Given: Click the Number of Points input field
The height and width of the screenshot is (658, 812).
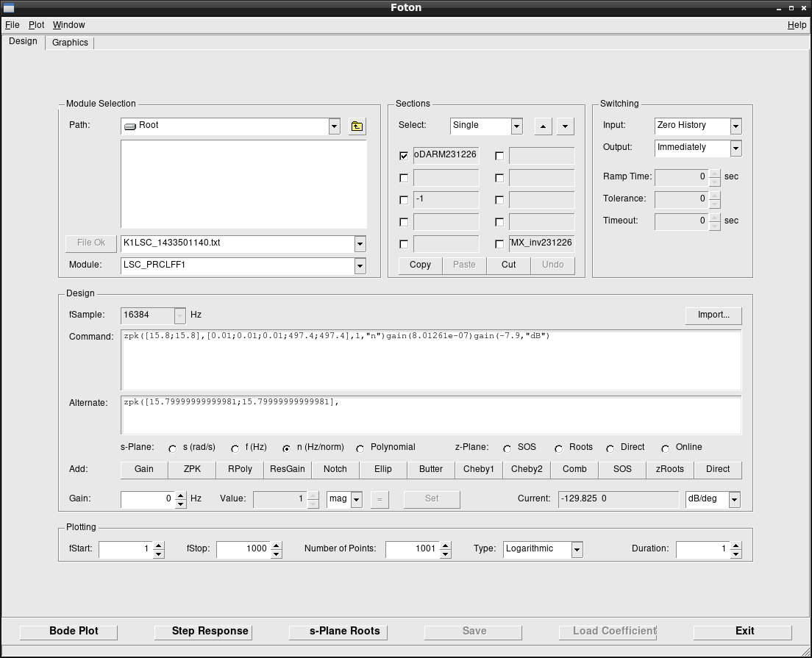Looking at the screenshot, I should 413,549.
